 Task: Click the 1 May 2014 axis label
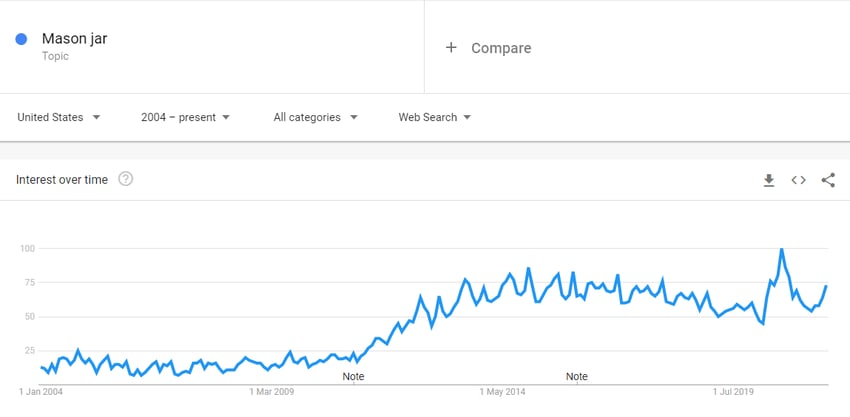click(503, 392)
